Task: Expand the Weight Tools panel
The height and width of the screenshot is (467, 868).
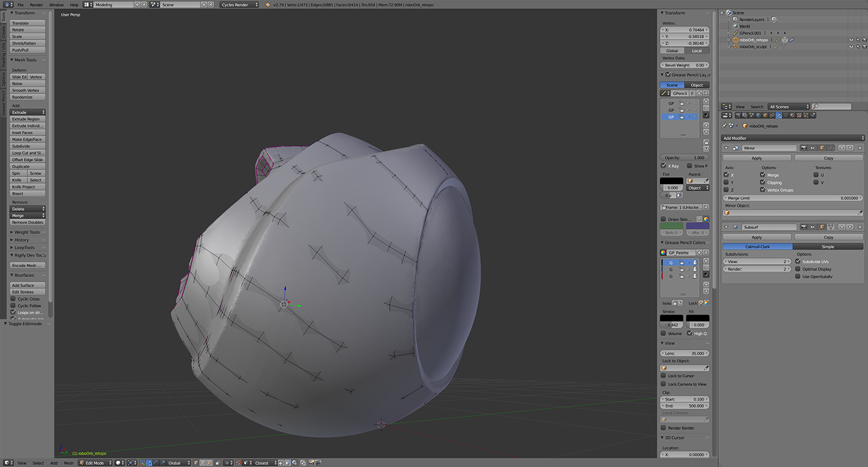Action: click(x=27, y=232)
